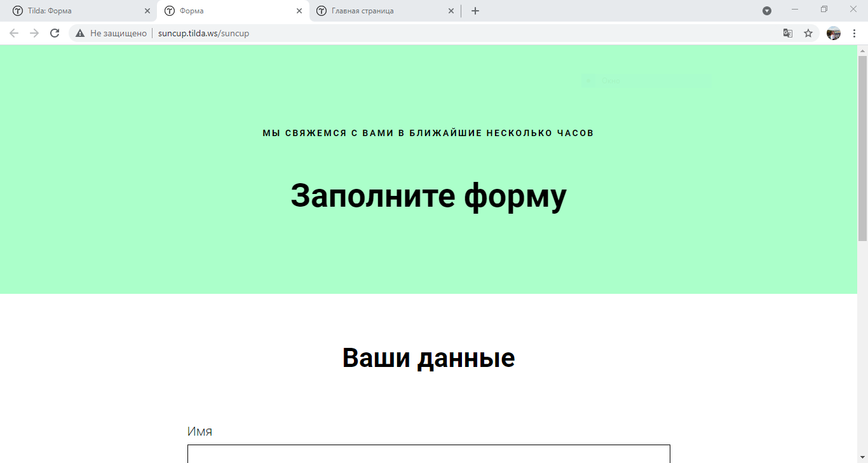
Task: Click scrollbar down arrow
Action: (862, 457)
